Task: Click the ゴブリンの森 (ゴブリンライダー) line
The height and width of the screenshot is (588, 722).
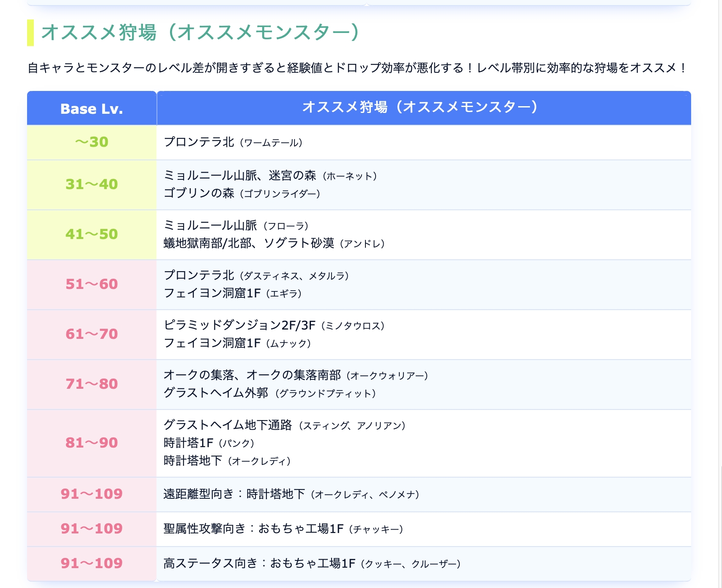Action: coord(242,193)
